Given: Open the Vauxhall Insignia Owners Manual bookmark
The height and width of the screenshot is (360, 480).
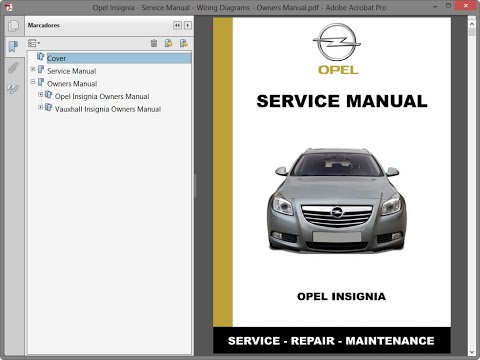Looking at the screenshot, I should [108, 109].
